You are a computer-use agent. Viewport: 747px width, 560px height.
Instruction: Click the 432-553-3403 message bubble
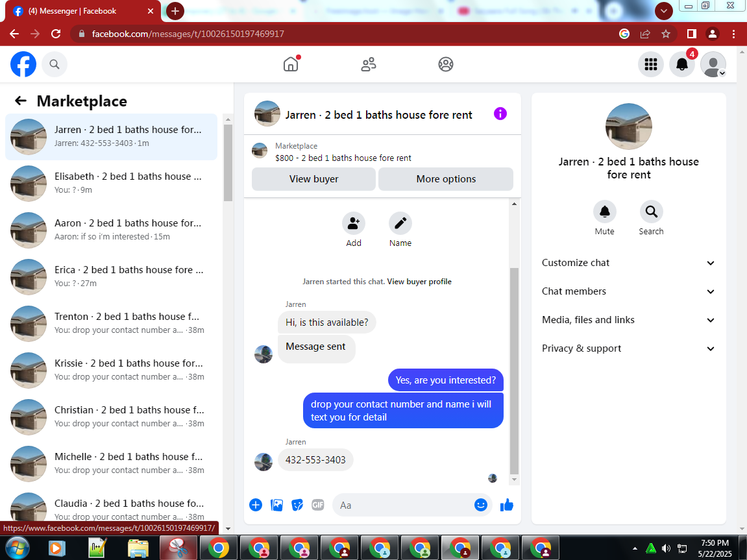point(315,460)
